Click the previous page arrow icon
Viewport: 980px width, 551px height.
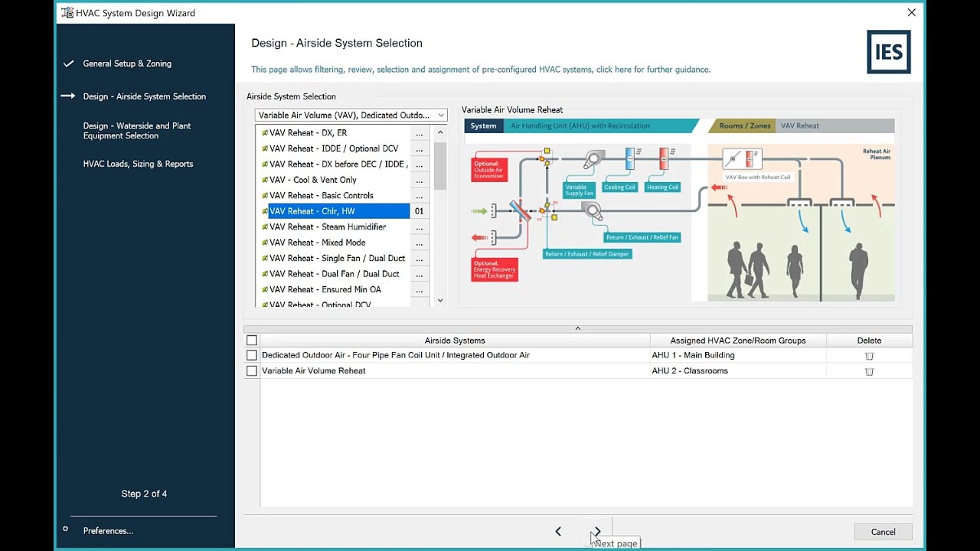pyautogui.click(x=558, y=531)
